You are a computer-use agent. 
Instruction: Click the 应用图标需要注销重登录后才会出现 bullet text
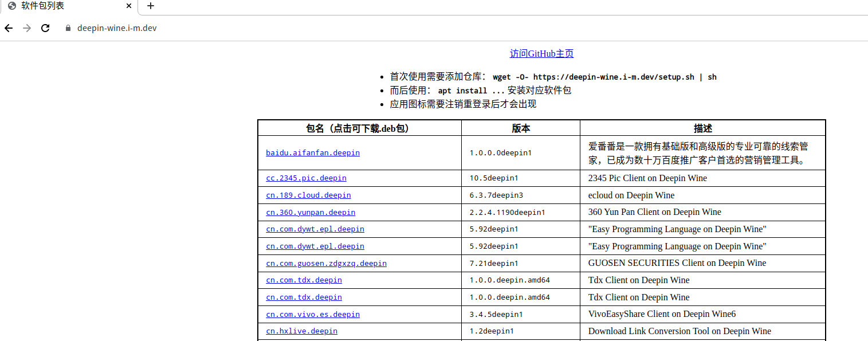[x=463, y=104]
